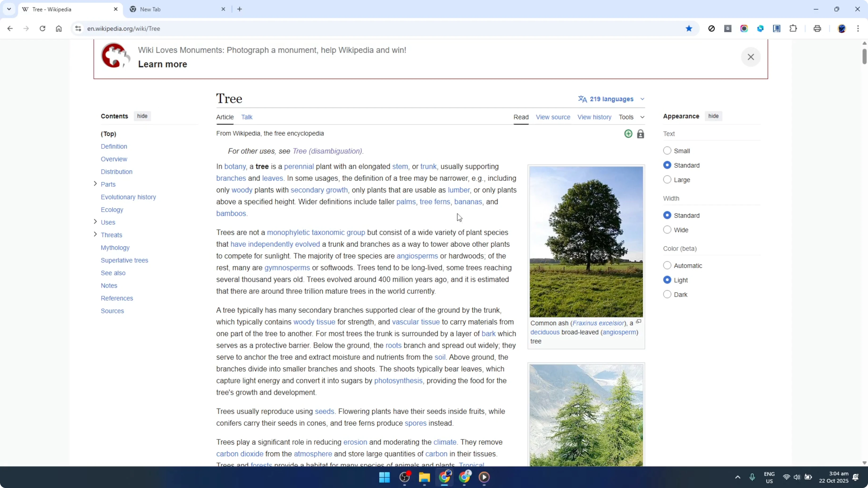Open site information icon in address bar
The height and width of the screenshot is (488, 868).
pyautogui.click(x=78, y=29)
